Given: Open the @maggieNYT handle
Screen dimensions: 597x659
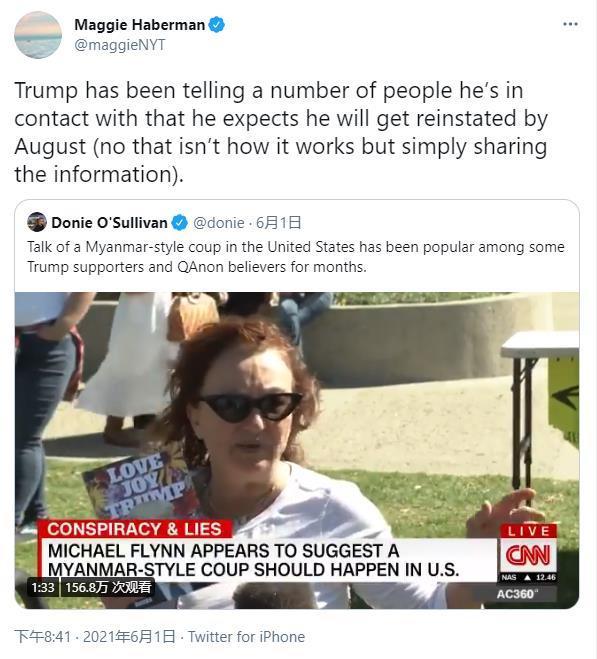Looking at the screenshot, I should tap(120, 45).
